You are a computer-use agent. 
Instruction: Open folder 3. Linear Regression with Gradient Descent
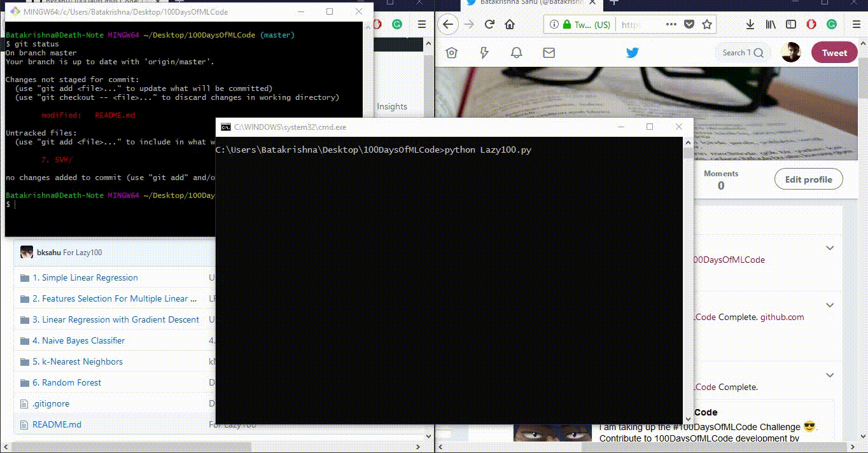pyautogui.click(x=116, y=319)
